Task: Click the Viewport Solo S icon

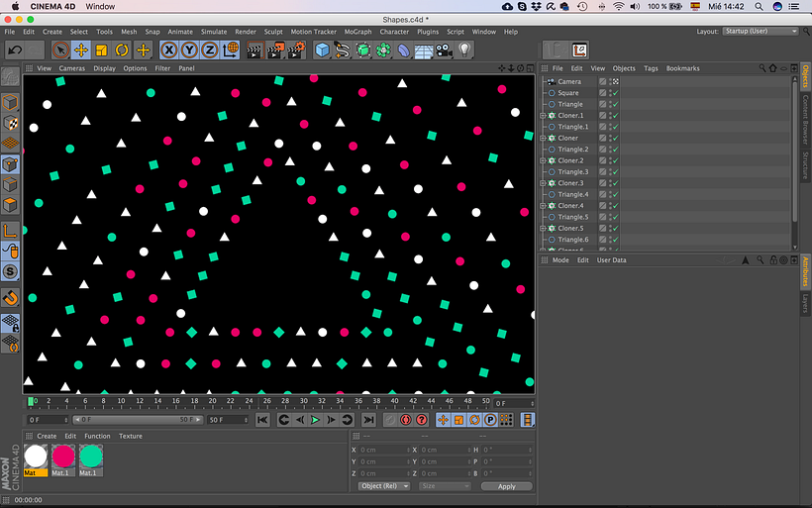Action: (10, 271)
